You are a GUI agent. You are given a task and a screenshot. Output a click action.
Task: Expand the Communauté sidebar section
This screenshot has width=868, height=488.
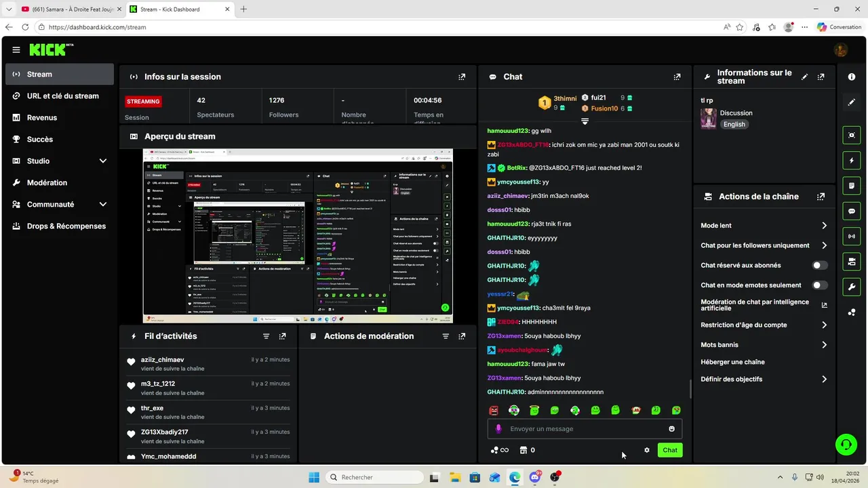tap(103, 205)
